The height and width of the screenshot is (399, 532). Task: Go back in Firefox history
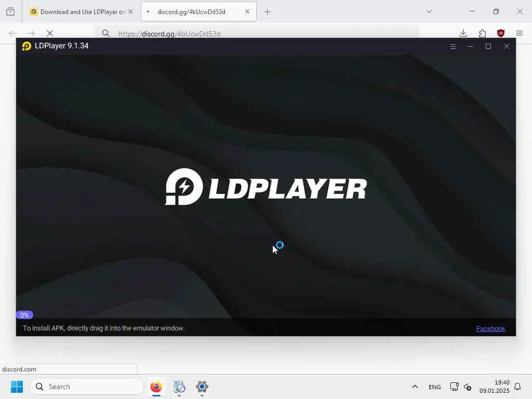(12, 33)
